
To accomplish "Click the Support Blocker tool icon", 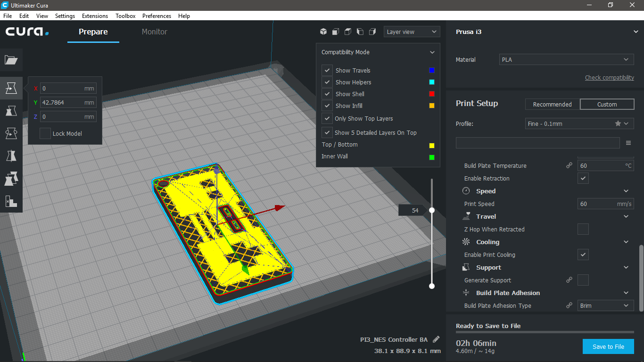I will [x=11, y=201].
